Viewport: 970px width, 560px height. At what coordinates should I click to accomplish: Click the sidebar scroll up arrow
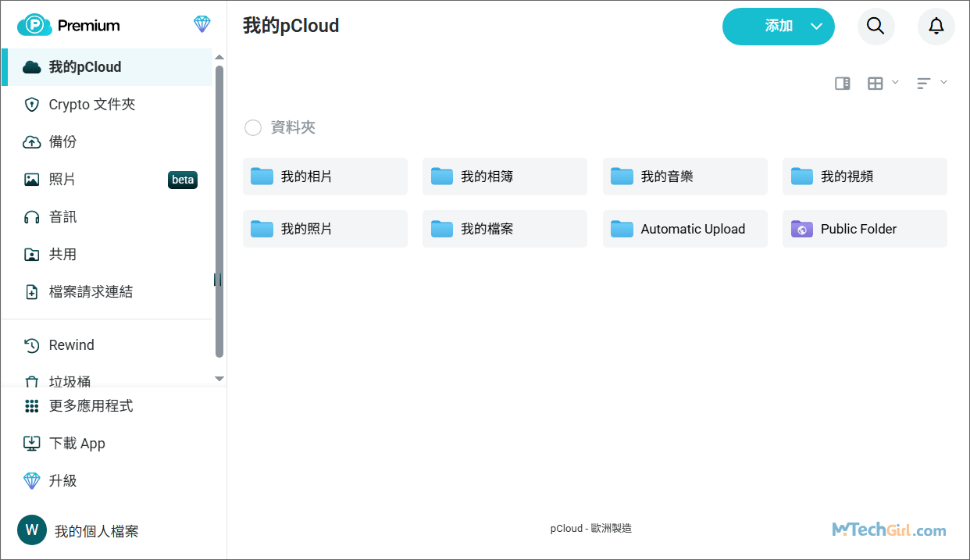[219, 57]
